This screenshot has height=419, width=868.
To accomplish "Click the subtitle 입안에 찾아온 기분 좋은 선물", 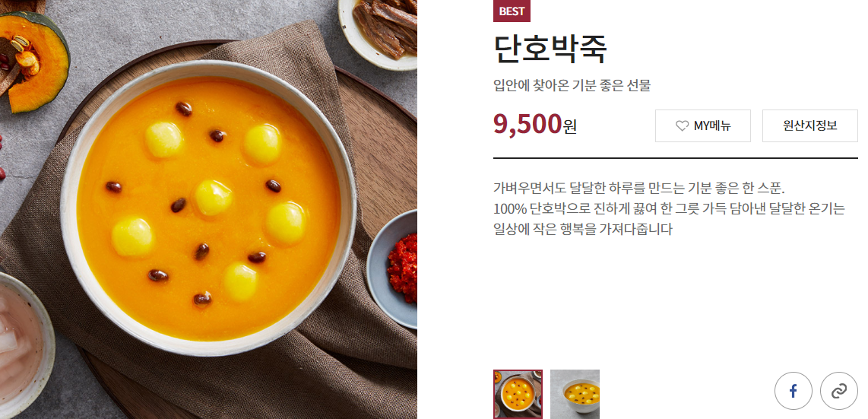I will click(572, 86).
